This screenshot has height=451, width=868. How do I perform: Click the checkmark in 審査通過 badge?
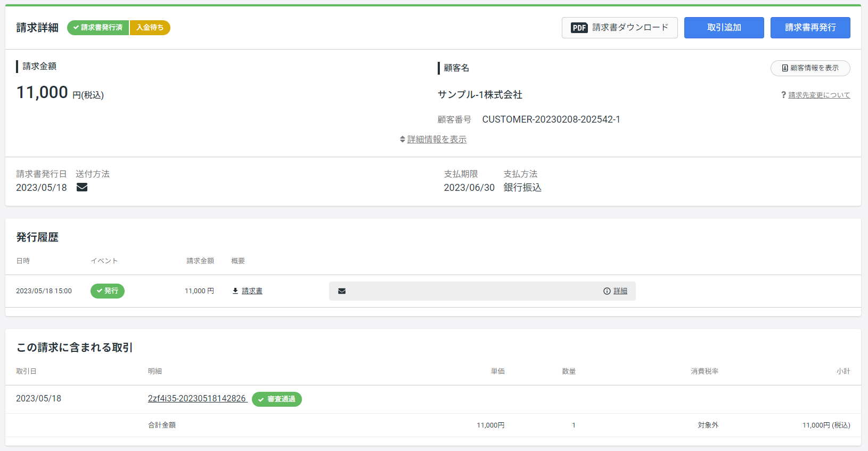pos(261,399)
